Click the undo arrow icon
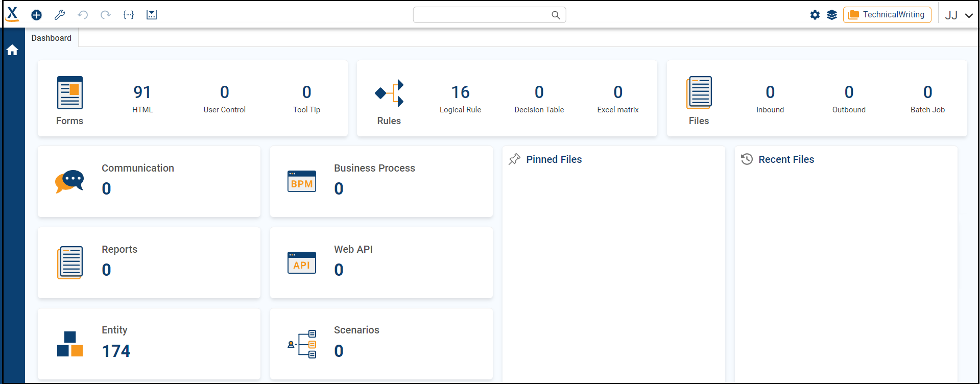This screenshot has height=384, width=980. pos(83,15)
